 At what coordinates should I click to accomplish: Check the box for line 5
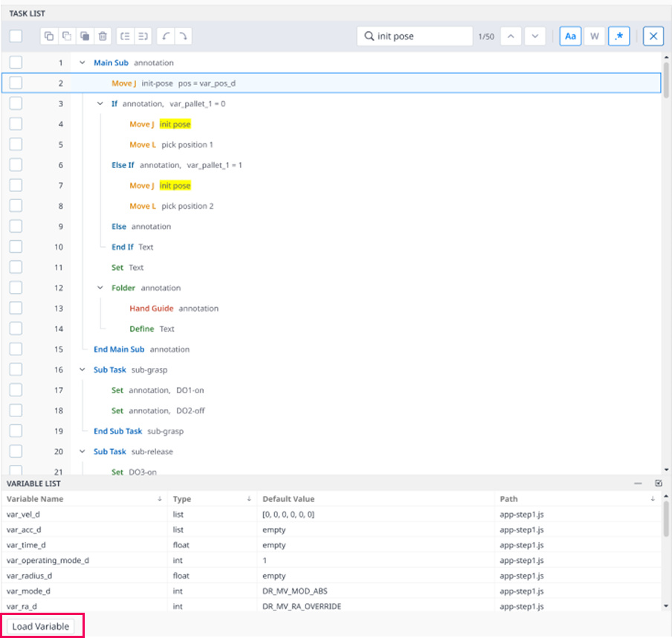[x=16, y=144]
